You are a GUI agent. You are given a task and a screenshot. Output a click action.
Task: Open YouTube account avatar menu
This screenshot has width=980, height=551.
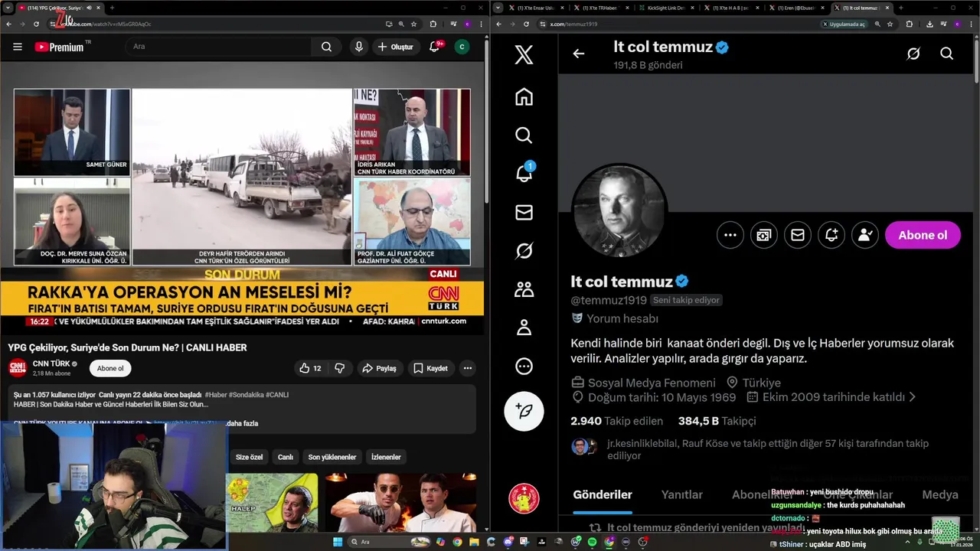462,47
